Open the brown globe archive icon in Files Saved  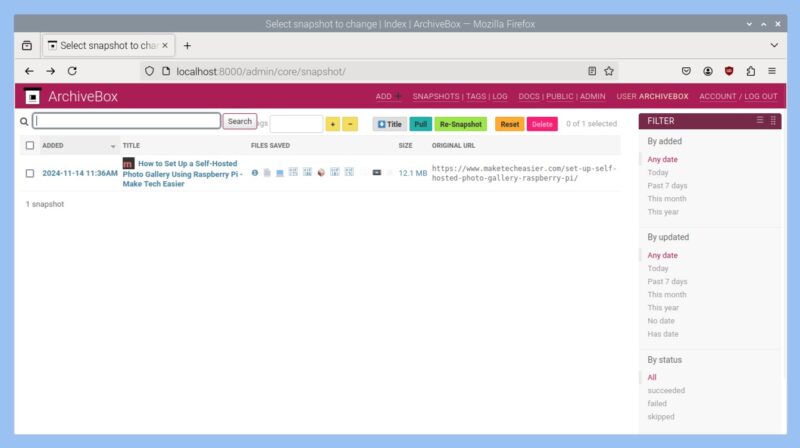pyautogui.click(x=321, y=173)
